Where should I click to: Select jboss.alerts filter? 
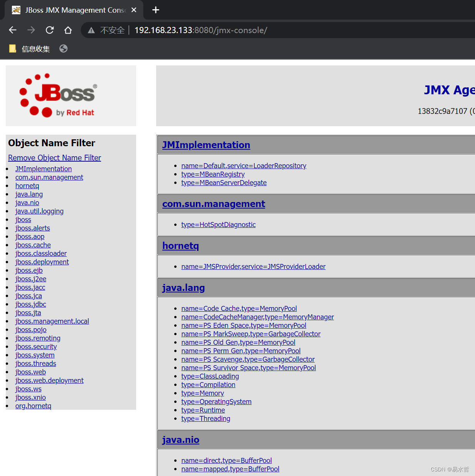click(x=33, y=228)
